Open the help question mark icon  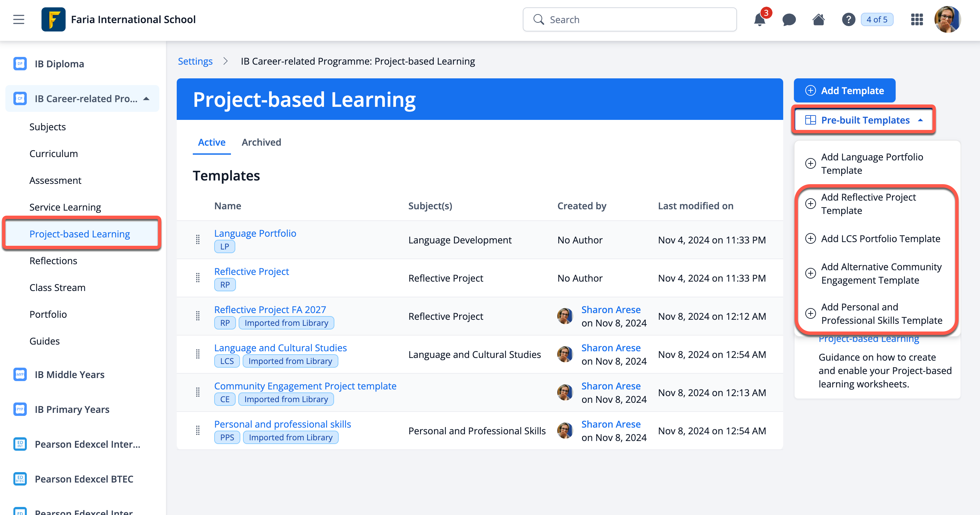point(848,20)
